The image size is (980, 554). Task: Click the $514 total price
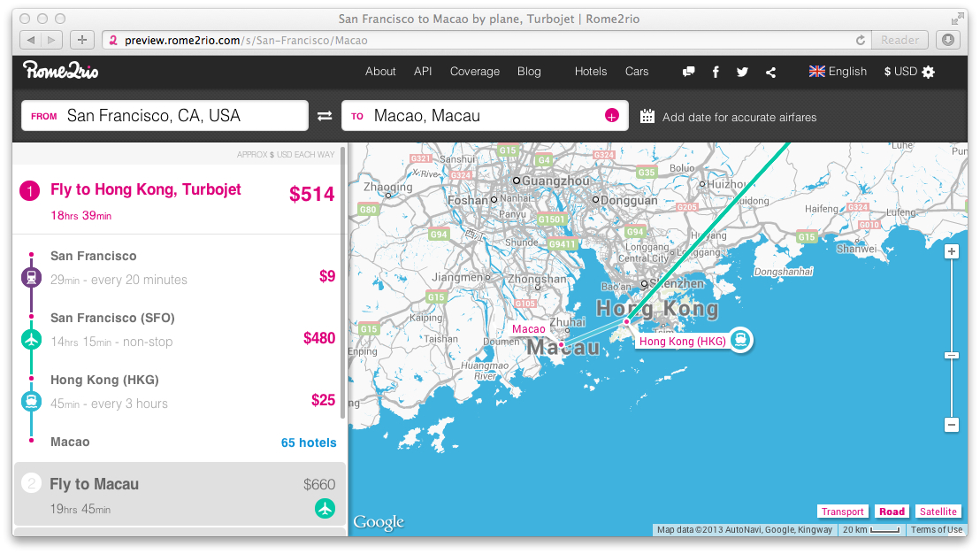click(311, 194)
